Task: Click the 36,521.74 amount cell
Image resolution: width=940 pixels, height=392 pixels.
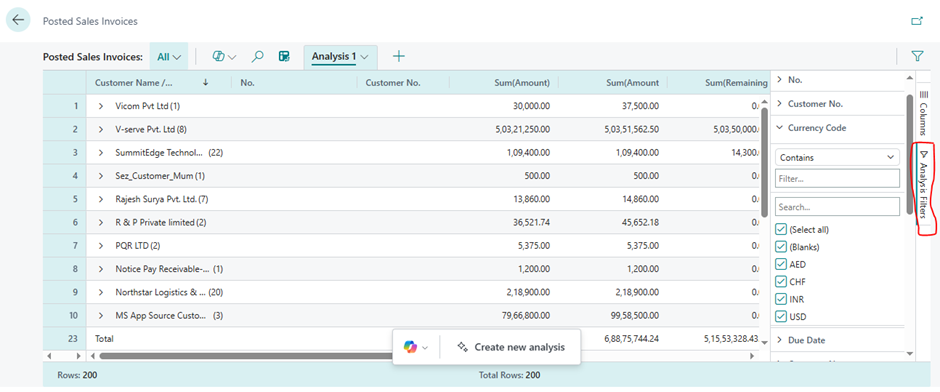Action: pos(532,222)
